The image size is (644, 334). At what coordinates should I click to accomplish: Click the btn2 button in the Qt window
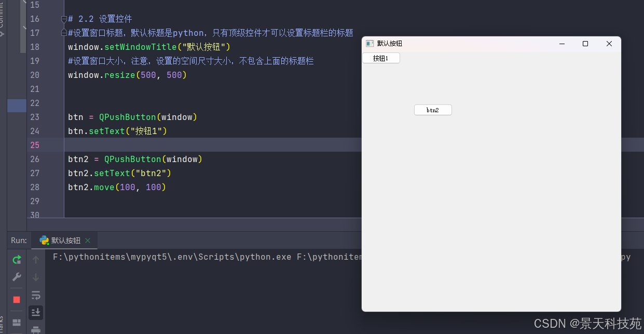[x=433, y=110]
